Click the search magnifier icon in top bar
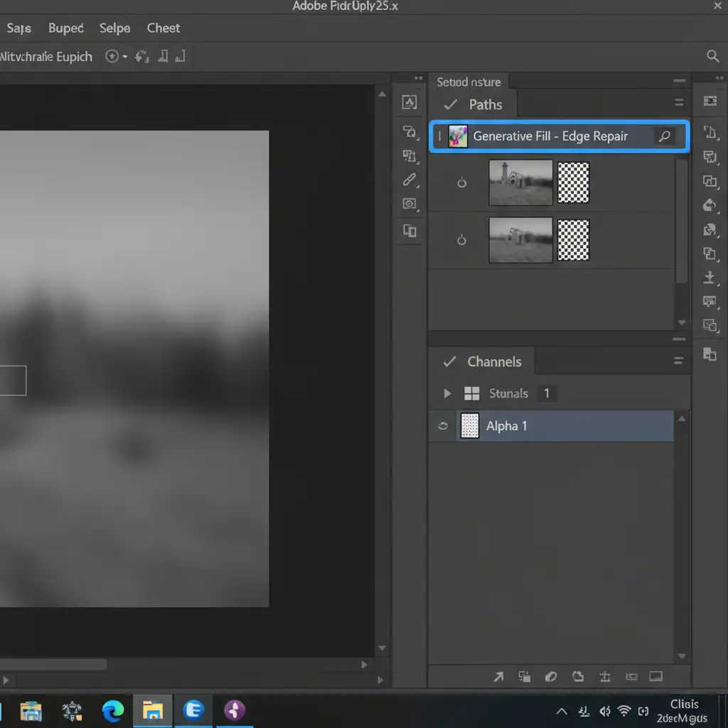 (x=712, y=56)
